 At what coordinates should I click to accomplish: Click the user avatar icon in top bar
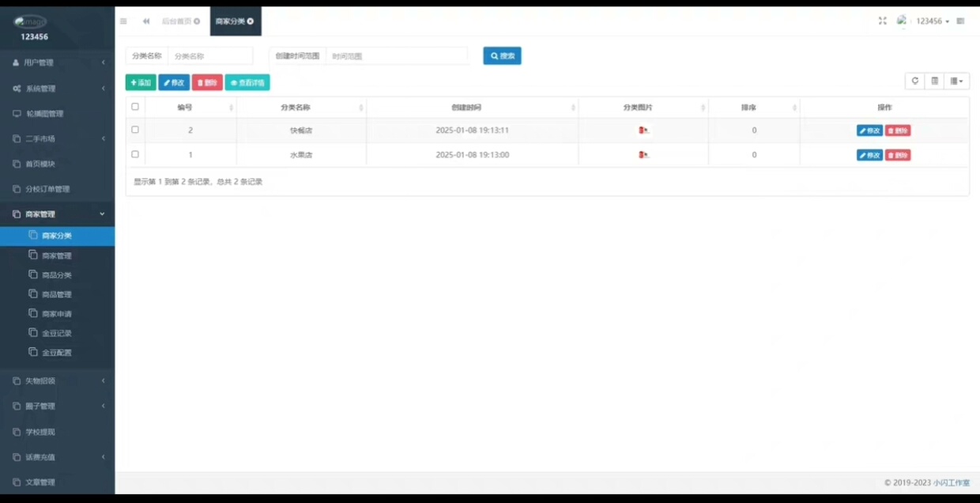point(902,21)
